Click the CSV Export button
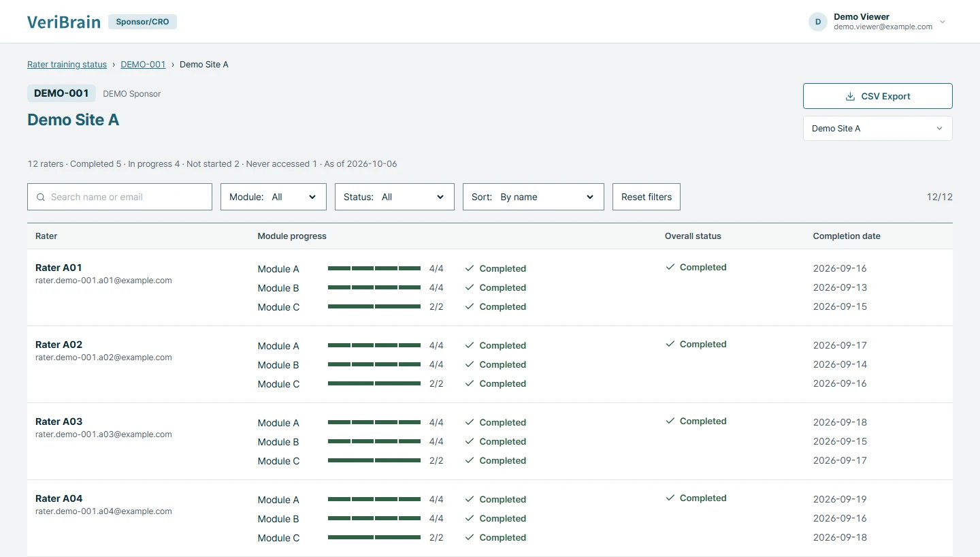The image size is (980, 557). click(x=878, y=96)
